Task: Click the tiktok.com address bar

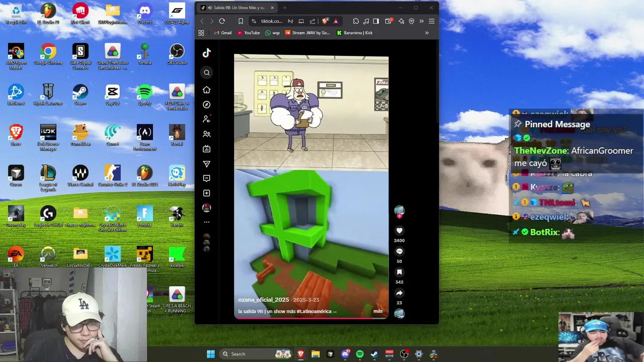Action: pyautogui.click(x=272, y=21)
